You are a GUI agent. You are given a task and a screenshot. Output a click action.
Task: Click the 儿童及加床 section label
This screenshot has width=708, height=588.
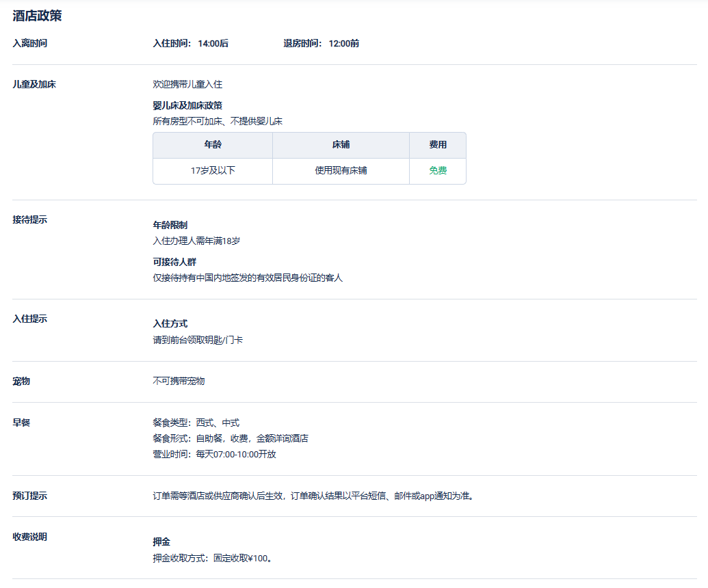(34, 85)
